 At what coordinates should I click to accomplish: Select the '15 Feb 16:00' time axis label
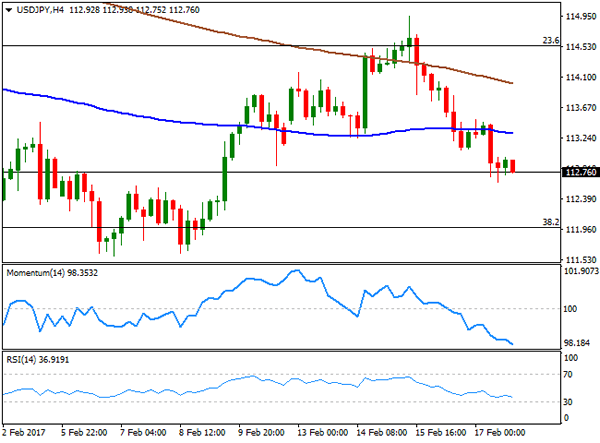click(441, 433)
